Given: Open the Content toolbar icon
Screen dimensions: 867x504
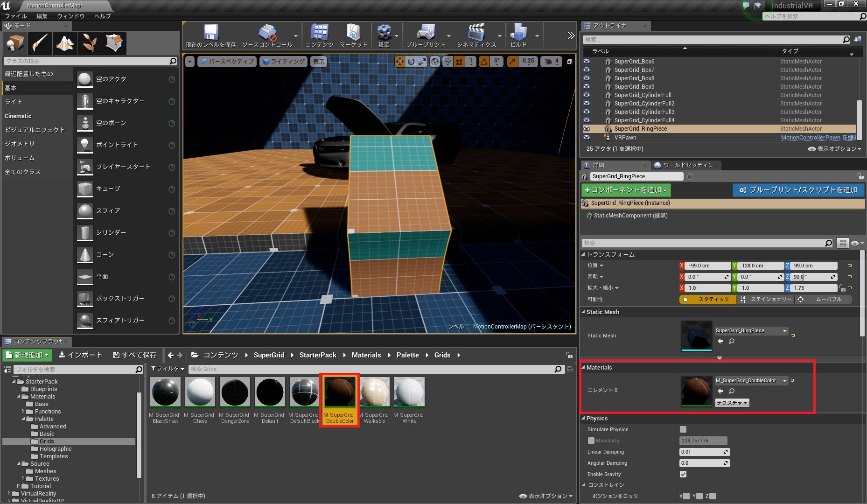Looking at the screenshot, I should pos(320,33).
